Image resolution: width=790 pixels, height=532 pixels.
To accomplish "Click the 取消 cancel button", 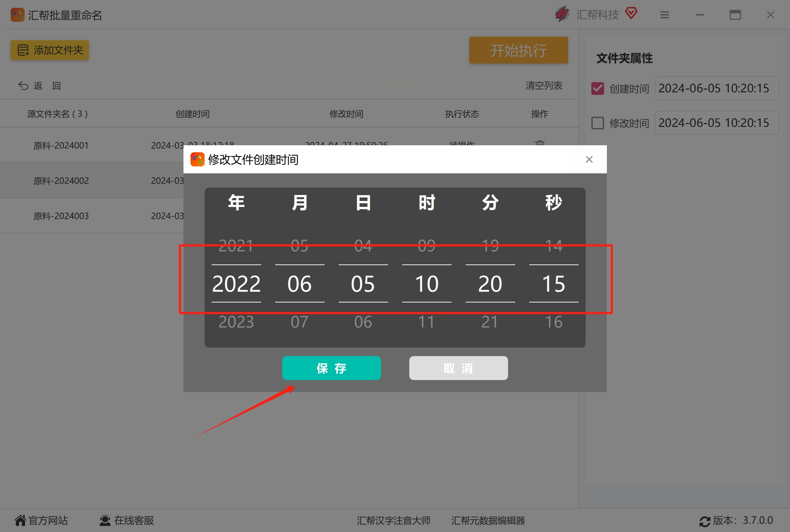I will tap(458, 368).
